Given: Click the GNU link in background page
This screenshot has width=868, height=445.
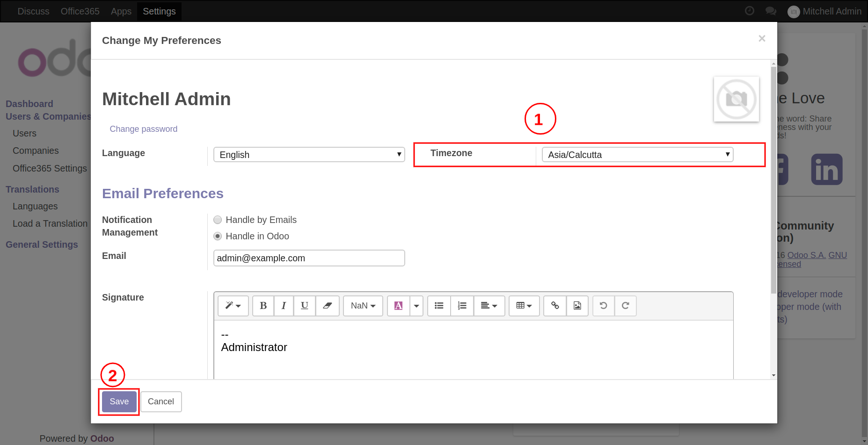Looking at the screenshot, I should pos(838,255).
